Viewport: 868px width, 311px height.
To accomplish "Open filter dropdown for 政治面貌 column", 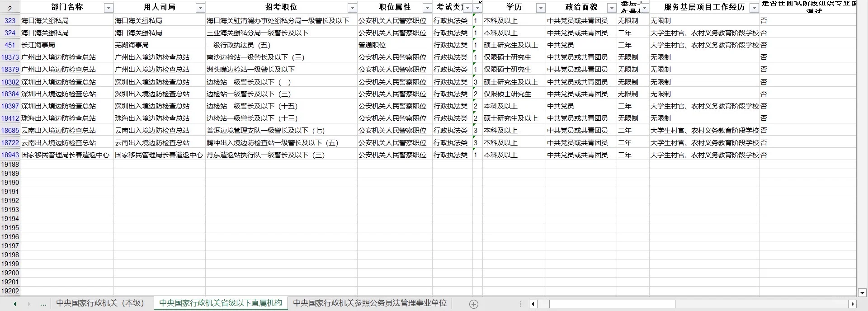I will coord(611,8).
